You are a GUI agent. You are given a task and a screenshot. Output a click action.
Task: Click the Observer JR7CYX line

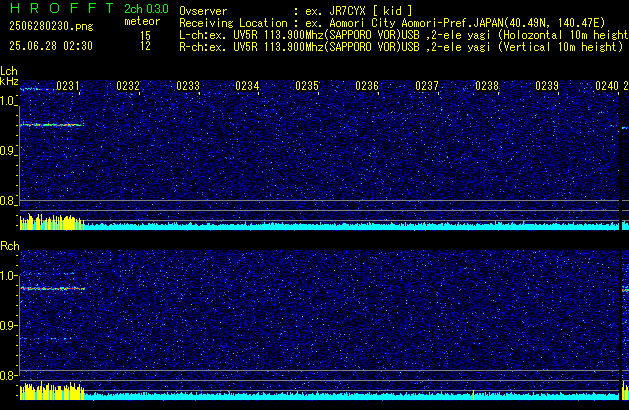tap(295, 11)
